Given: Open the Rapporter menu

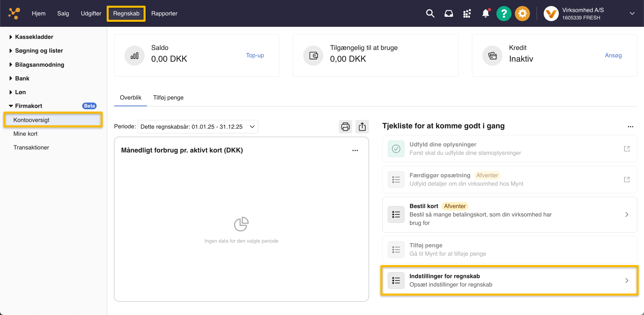Looking at the screenshot, I should (164, 13).
